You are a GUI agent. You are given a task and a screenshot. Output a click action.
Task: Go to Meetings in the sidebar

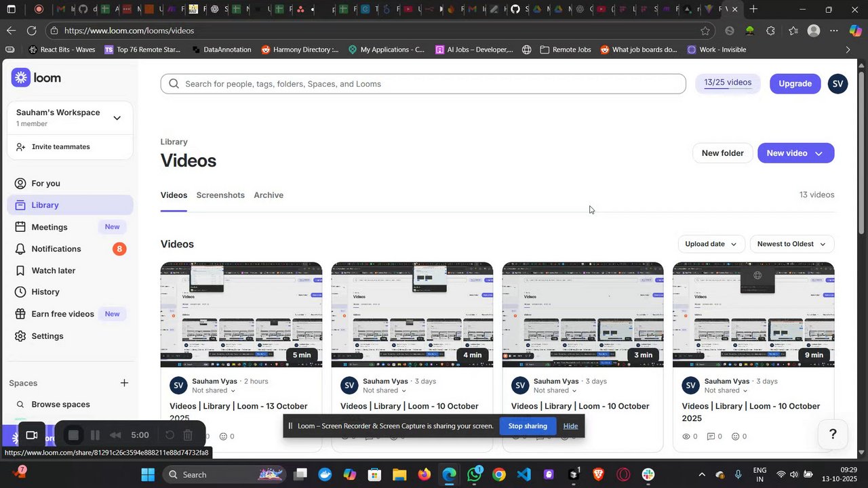click(x=70, y=227)
